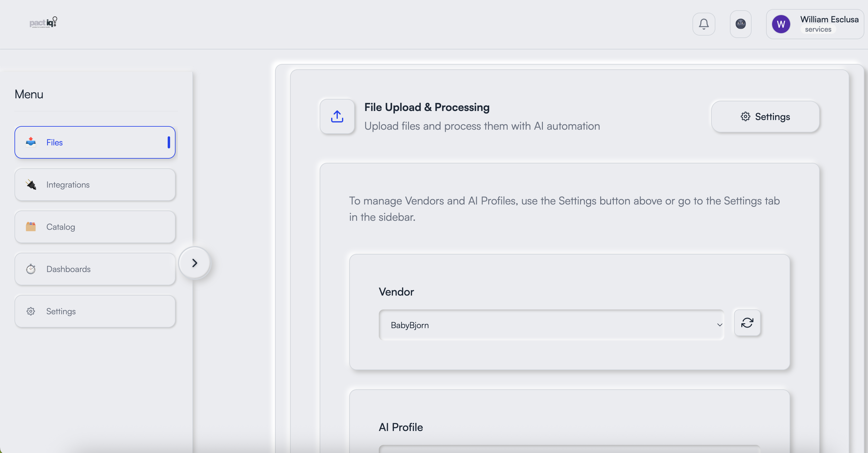The height and width of the screenshot is (453, 868).
Task: Click the AI Profile field
Action: 569,449
